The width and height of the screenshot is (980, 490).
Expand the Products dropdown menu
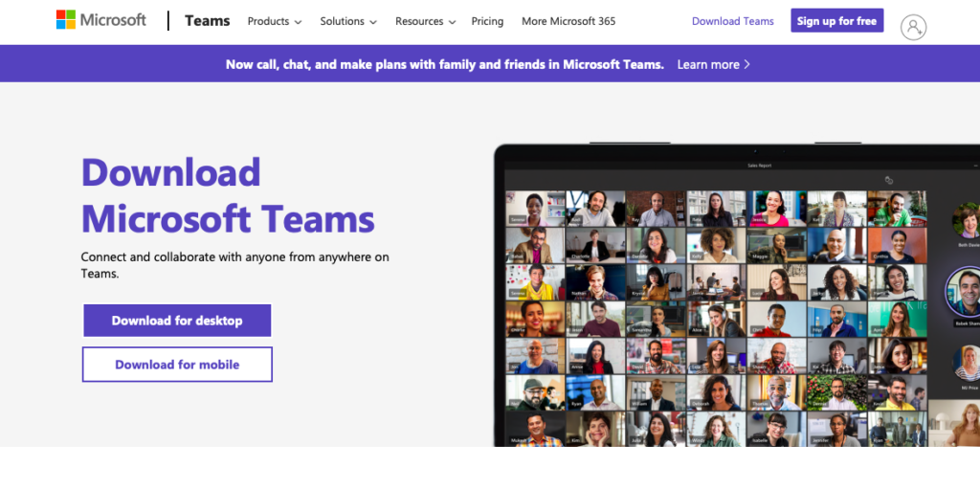275,21
